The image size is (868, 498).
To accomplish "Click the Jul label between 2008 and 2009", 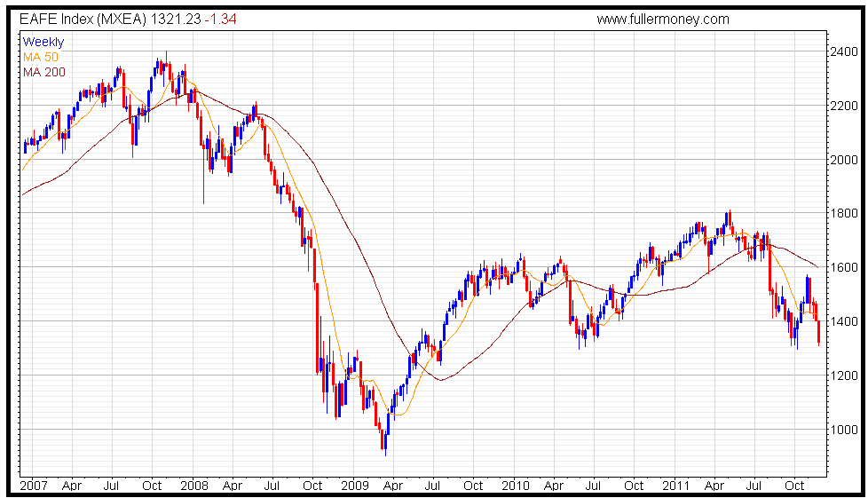I will click(272, 486).
